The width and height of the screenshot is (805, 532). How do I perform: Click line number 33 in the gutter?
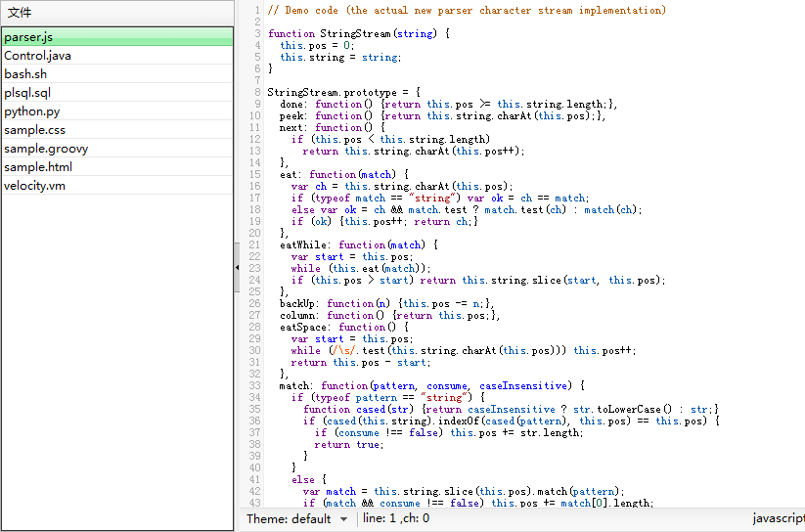click(x=254, y=385)
